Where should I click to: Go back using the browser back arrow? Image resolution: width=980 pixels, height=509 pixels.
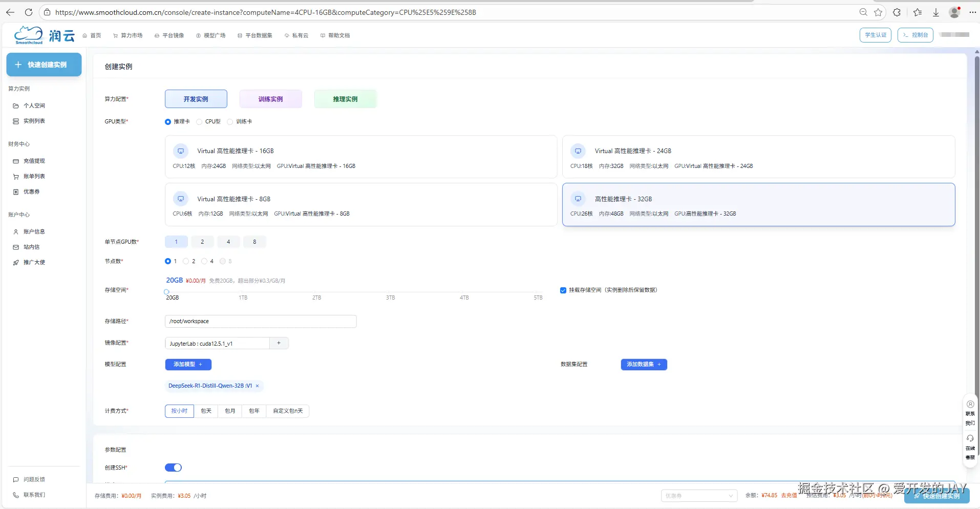10,12
